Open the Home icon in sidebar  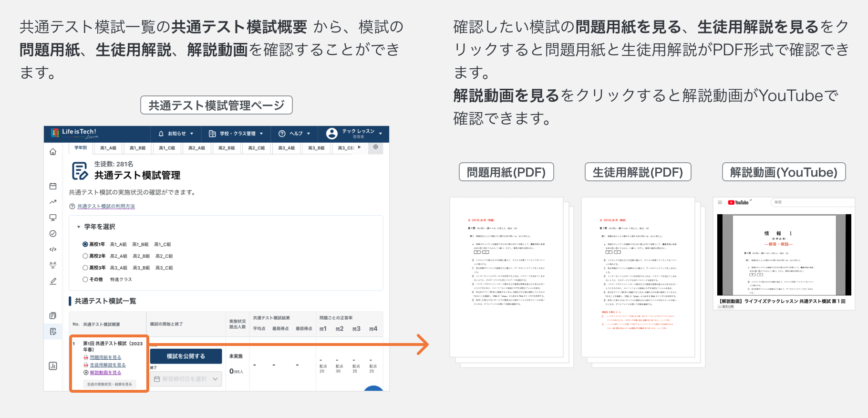(x=53, y=152)
